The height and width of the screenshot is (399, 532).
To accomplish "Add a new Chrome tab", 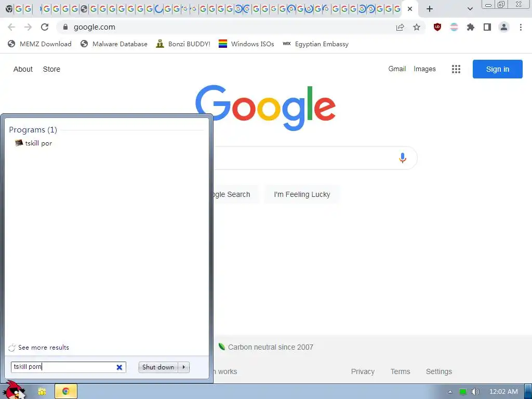I will (430, 9).
